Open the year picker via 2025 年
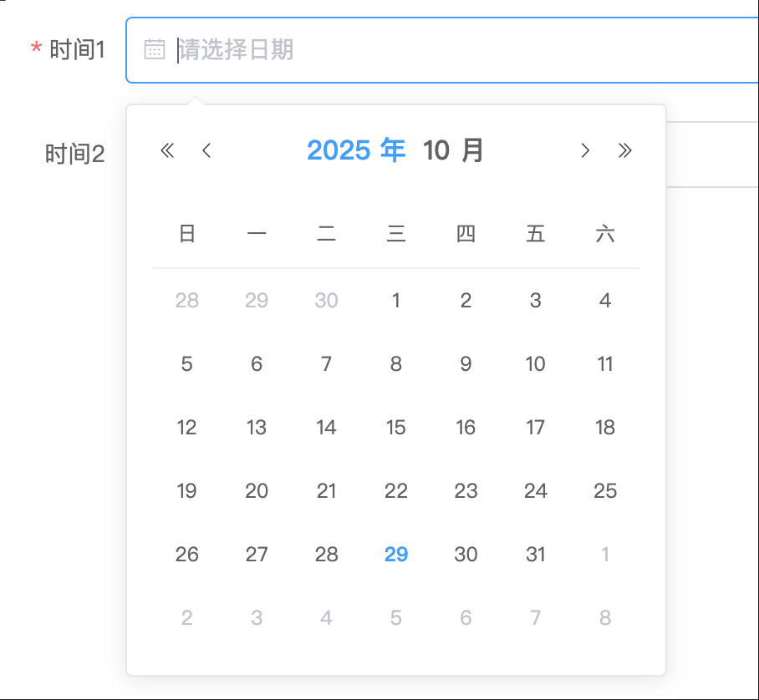The image size is (759, 700). 356,150
